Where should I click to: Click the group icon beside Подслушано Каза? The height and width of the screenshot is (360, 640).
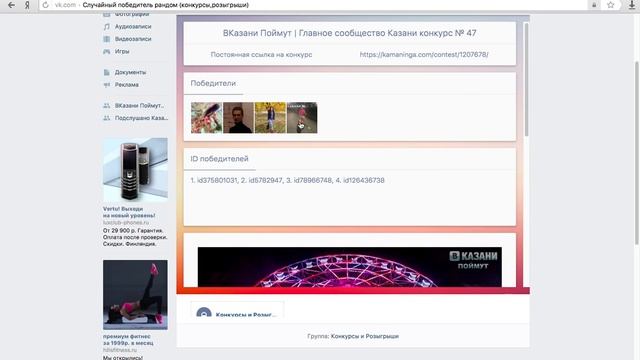click(x=107, y=118)
